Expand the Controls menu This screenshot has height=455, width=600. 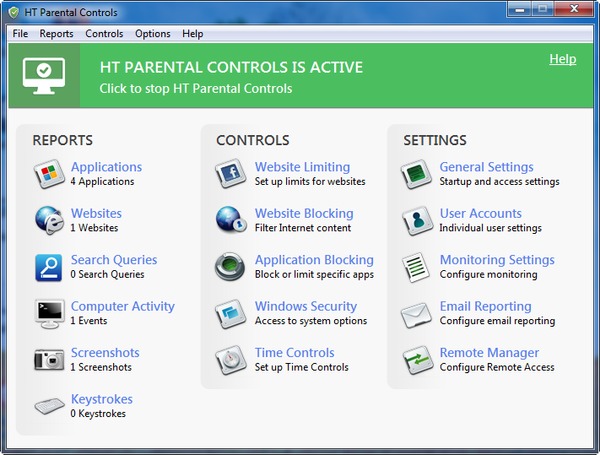point(104,33)
